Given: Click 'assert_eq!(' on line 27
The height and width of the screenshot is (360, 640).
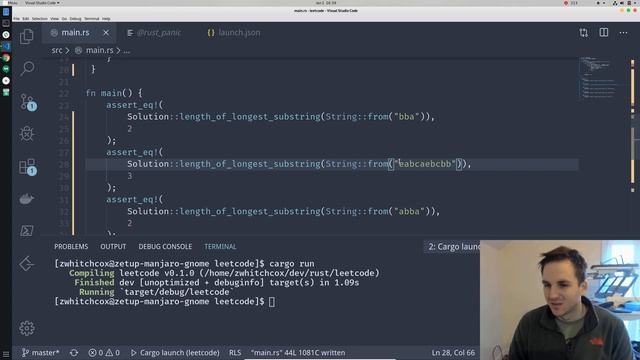Looking at the screenshot, I should pos(135,152).
